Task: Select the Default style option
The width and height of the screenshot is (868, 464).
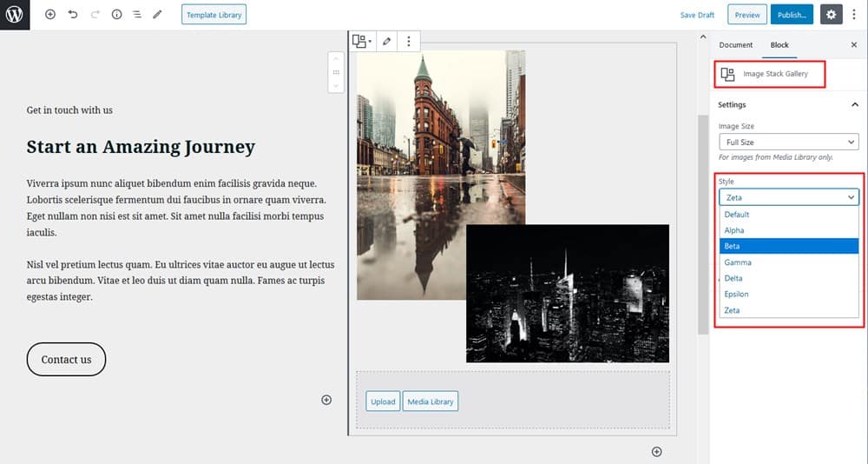Action: (789, 214)
